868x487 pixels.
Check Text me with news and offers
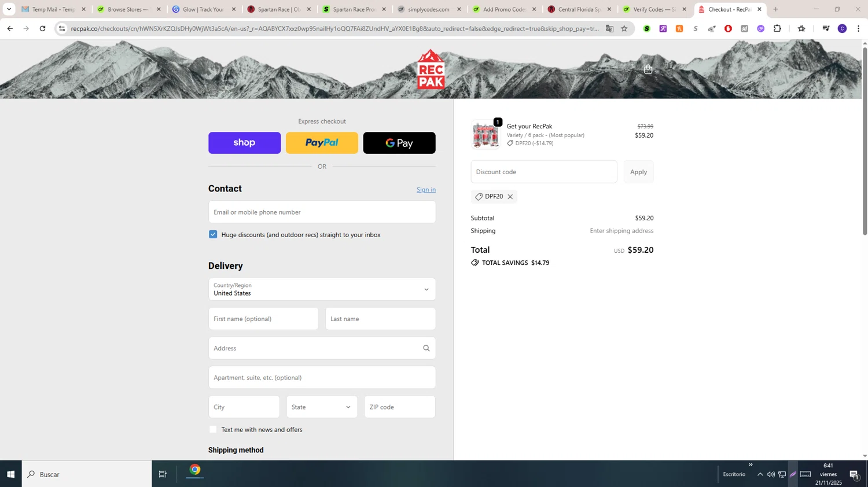point(213,429)
